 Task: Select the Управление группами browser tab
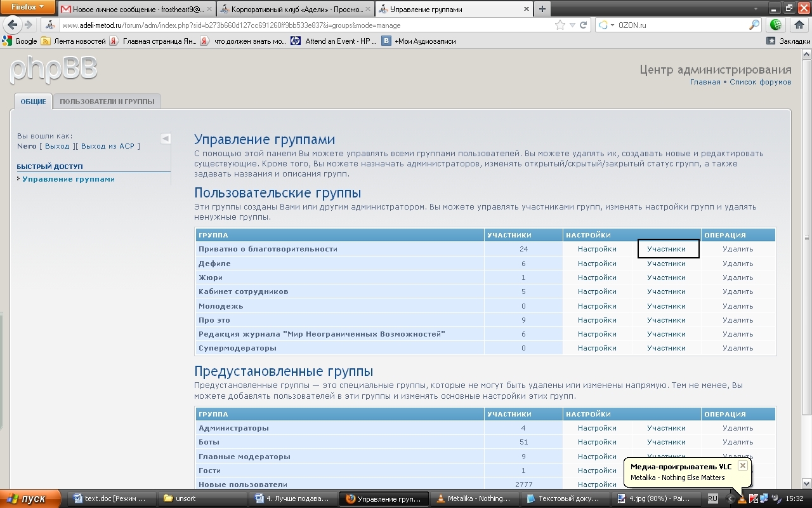pyautogui.click(x=454, y=10)
